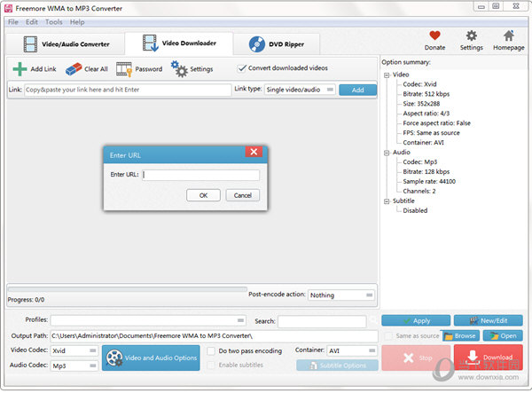This screenshot has width=532, height=393.
Task: Open the Video Codec dropdown
Action: (74, 350)
